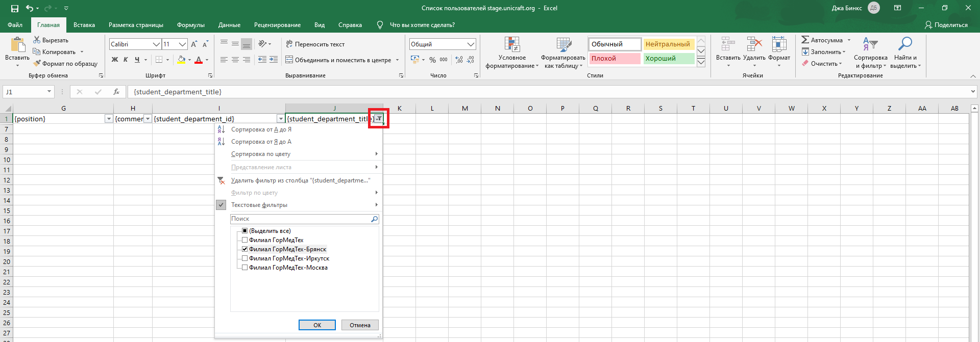Click the Format Painter brush icon
The image size is (980, 342).
tap(37, 64)
